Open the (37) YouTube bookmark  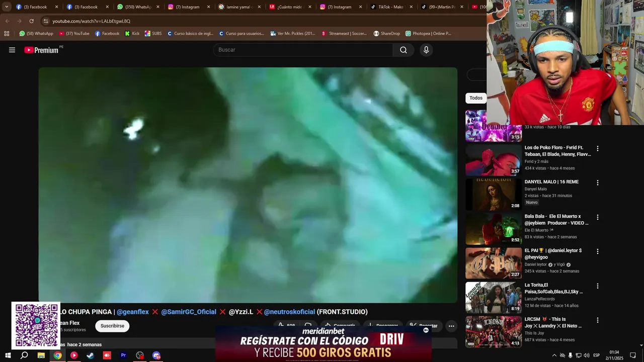click(x=74, y=34)
